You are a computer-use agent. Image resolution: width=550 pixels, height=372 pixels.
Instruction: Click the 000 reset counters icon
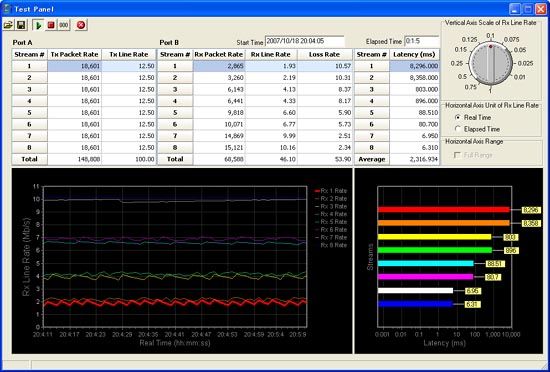point(64,25)
